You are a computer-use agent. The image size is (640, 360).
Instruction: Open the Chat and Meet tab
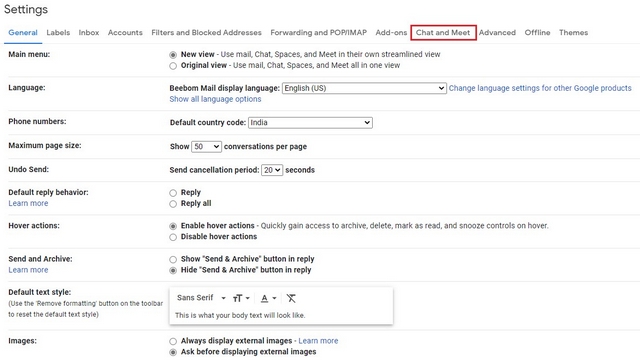tap(443, 33)
